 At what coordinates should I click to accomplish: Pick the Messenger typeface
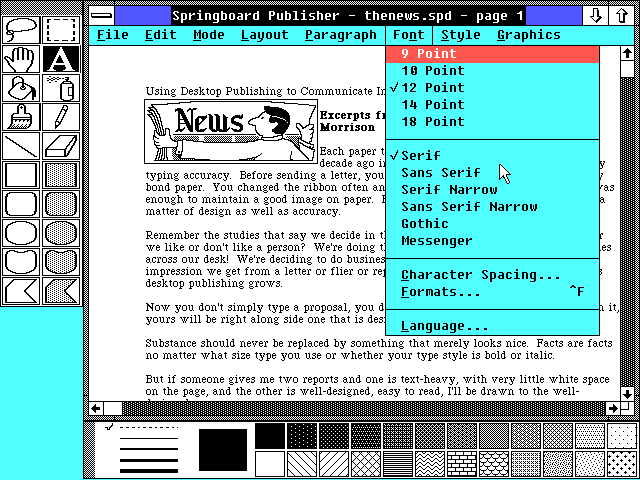pos(493,241)
